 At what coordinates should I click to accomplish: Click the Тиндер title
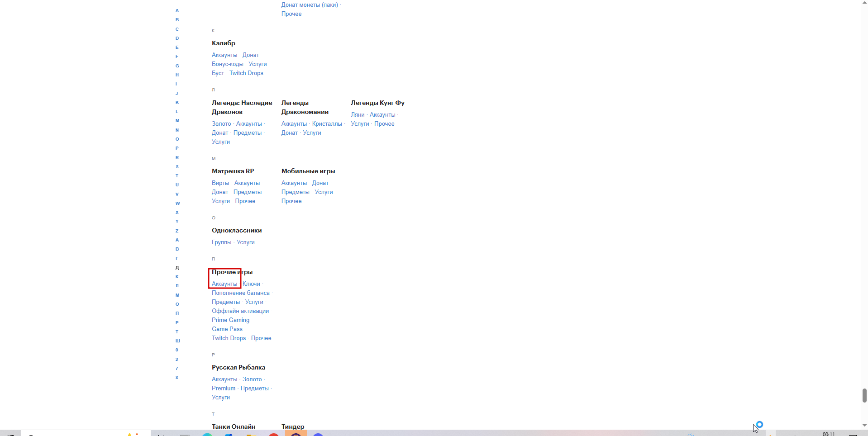click(x=293, y=427)
